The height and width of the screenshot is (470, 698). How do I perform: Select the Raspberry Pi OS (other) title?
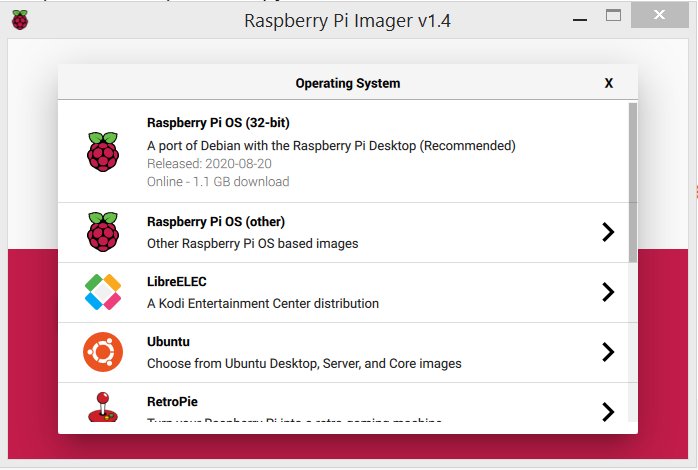pos(216,222)
